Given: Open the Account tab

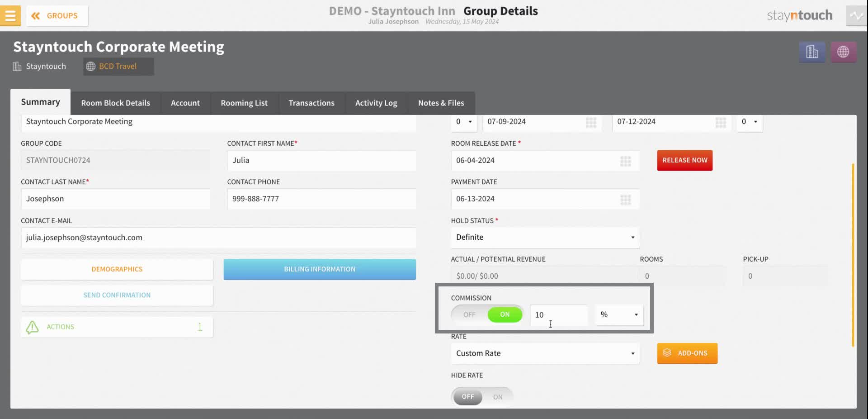Looking at the screenshot, I should pos(185,103).
